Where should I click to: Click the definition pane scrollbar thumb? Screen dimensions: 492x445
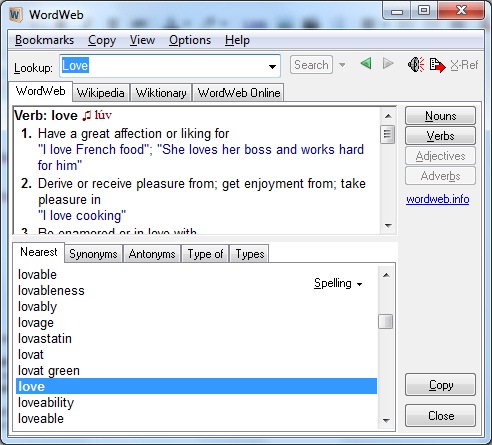tap(388, 134)
